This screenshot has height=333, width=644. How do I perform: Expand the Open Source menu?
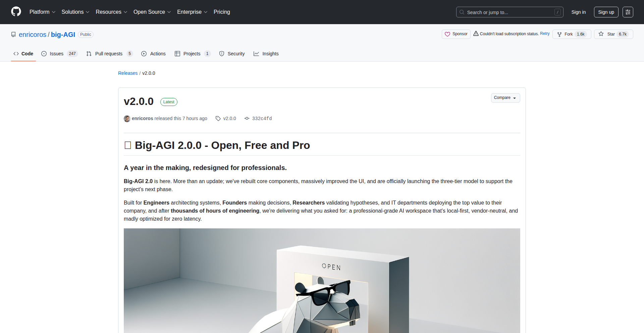[x=152, y=12]
